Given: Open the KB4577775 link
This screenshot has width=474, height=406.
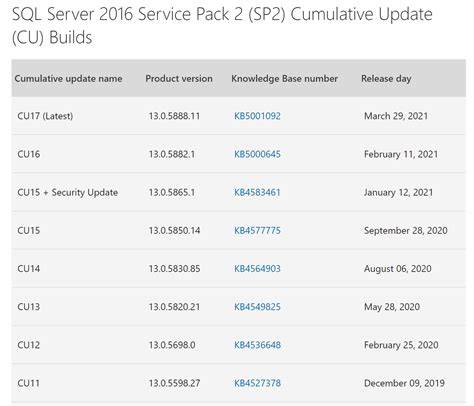Looking at the screenshot, I should 257,230.
